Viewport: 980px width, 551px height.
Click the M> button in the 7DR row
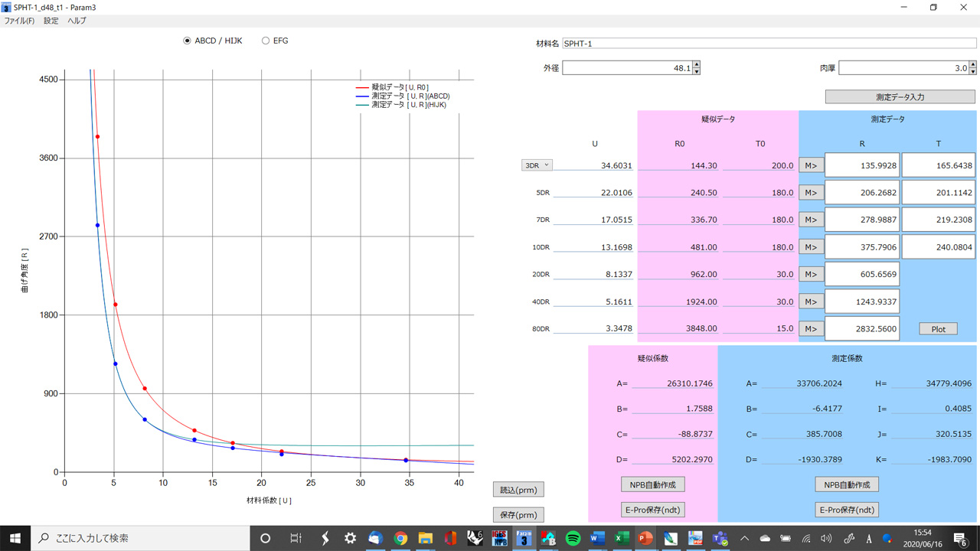point(811,220)
